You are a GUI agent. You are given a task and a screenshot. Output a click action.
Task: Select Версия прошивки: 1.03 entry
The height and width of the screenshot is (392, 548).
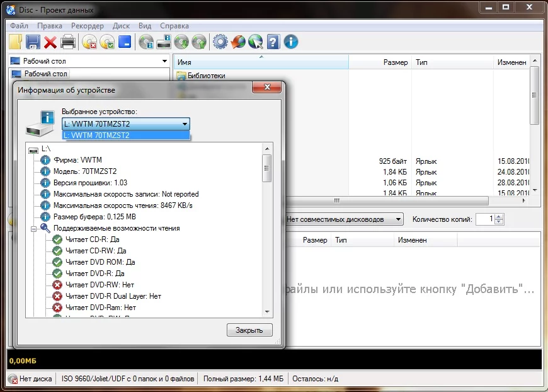90,183
